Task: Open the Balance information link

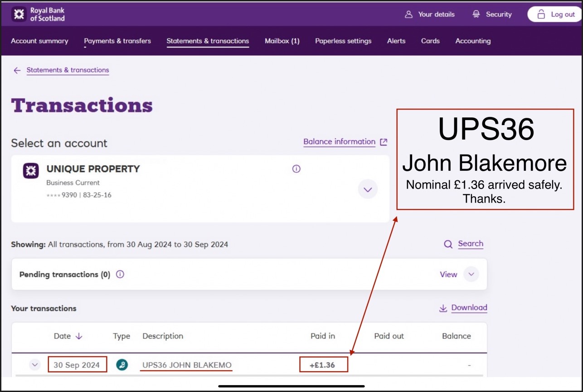Action: [339, 142]
